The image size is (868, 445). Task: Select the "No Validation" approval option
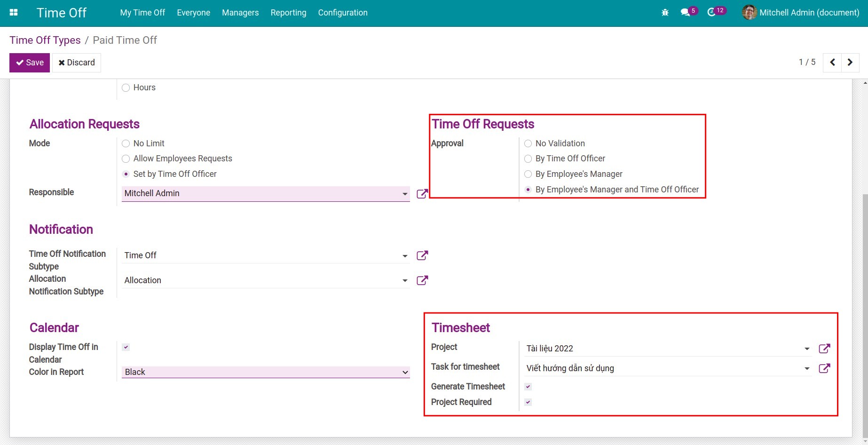pyautogui.click(x=528, y=143)
